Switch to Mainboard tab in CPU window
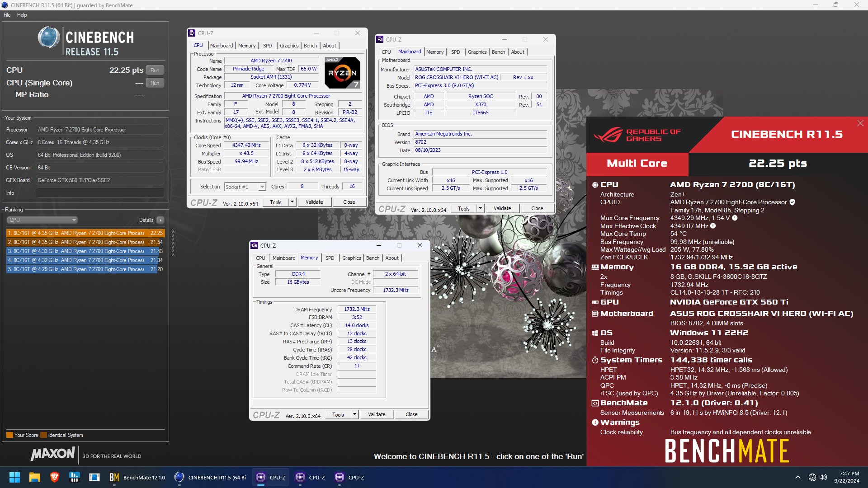Image resolution: width=868 pixels, height=488 pixels. pos(222,46)
